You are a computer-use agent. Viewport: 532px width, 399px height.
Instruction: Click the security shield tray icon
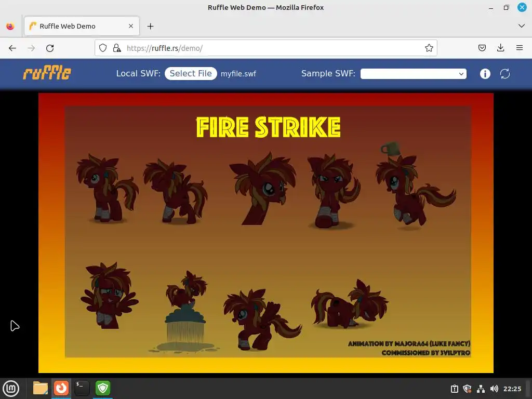point(467,389)
